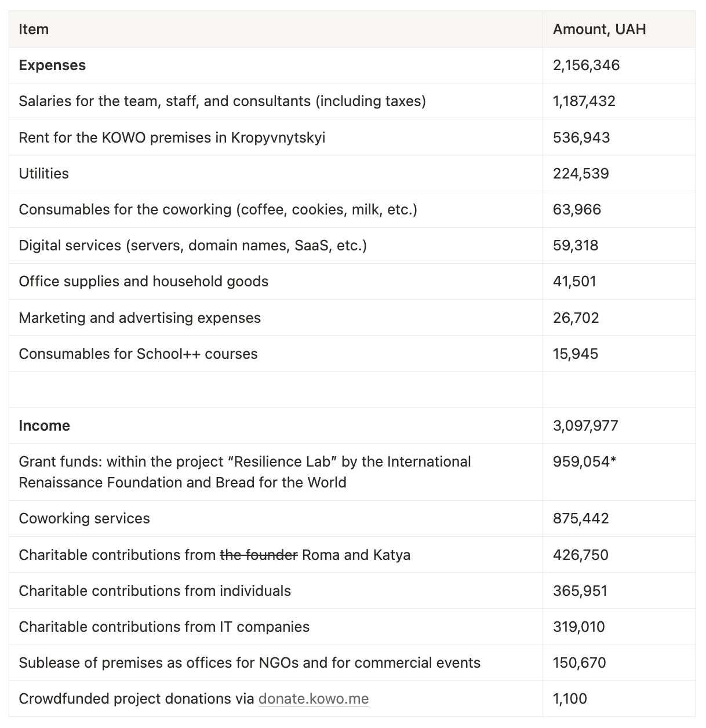Click the "Item" column header
706x728 pixels.
tap(34, 30)
